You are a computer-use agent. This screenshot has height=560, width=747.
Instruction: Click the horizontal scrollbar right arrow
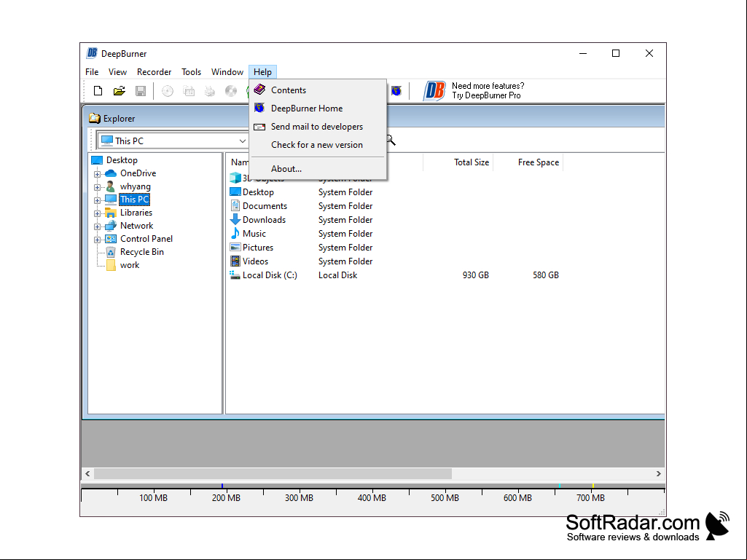658,474
